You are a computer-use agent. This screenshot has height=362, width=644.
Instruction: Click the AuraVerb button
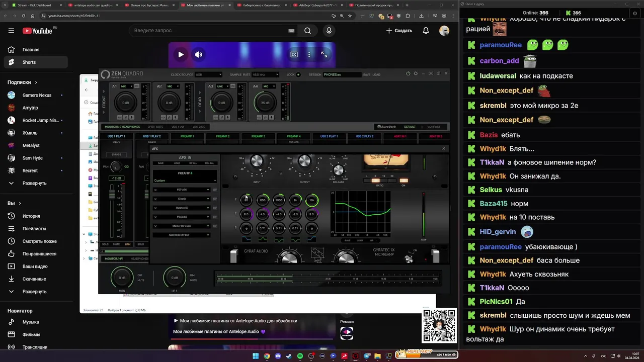(x=387, y=127)
